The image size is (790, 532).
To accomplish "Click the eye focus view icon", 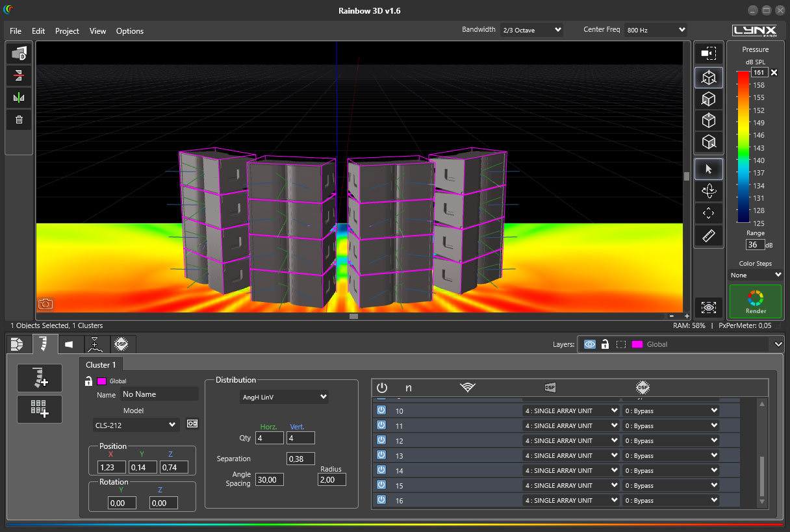I will (708, 307).
